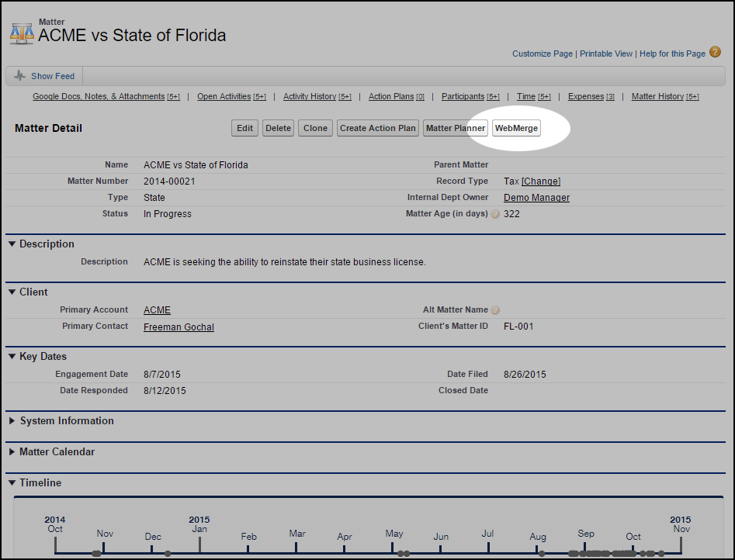Click the Nov marker on timeline

pos(105,534)
